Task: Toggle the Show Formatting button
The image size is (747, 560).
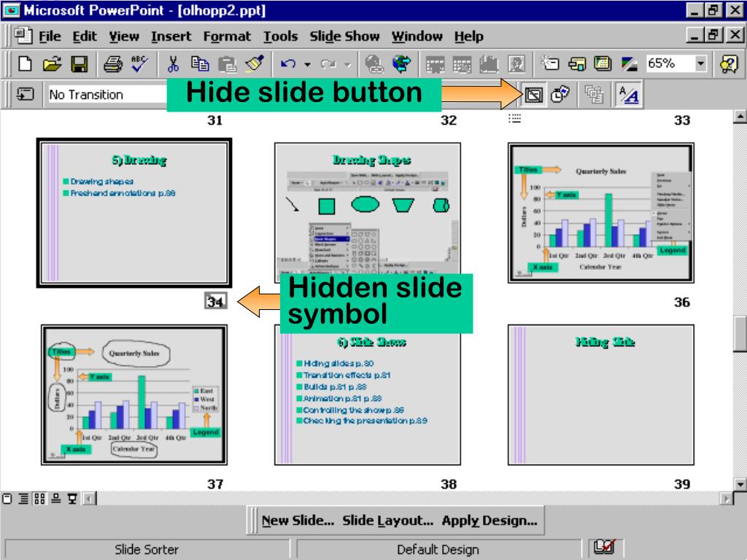Action: pos(628,94)
